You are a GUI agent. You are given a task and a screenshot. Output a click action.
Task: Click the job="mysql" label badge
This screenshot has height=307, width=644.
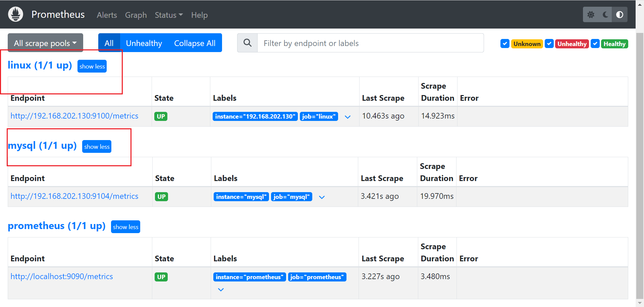coord(291,197)
